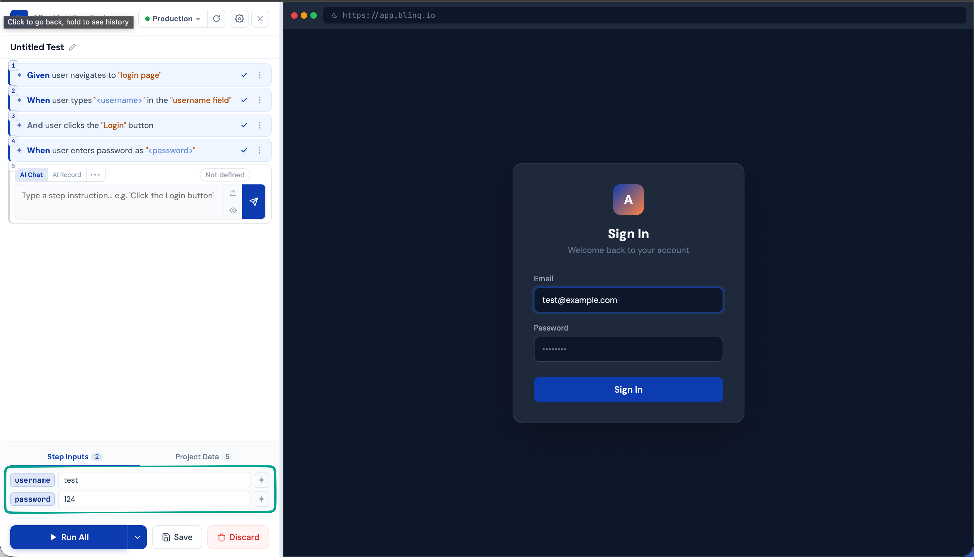Image resolution: width=975 pixels, height=560 pixels.
Task: Click the green Production status dot
Action: pos(147,18)
